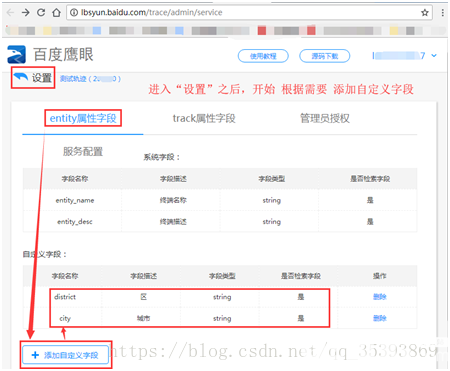Open the browser home page icon
450x371 pixels.
(56, 13)
